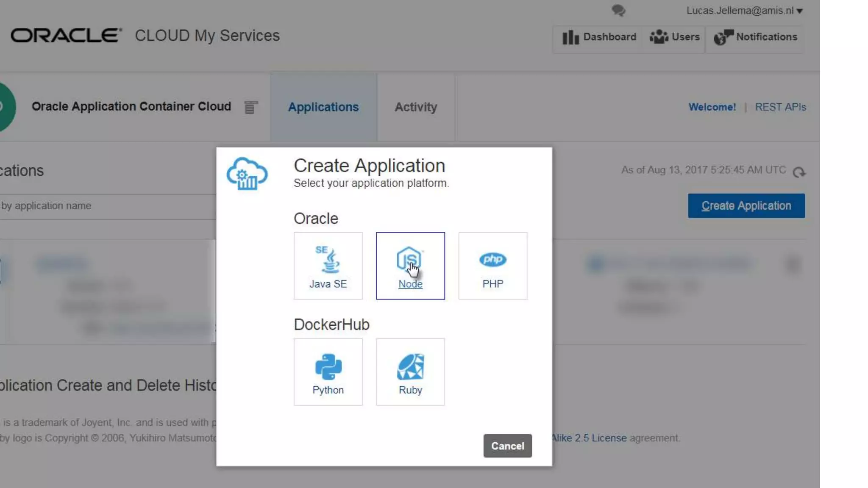Switch to the Activity tab
This screenshot has height=488, width=868.
tap(415, 107)
